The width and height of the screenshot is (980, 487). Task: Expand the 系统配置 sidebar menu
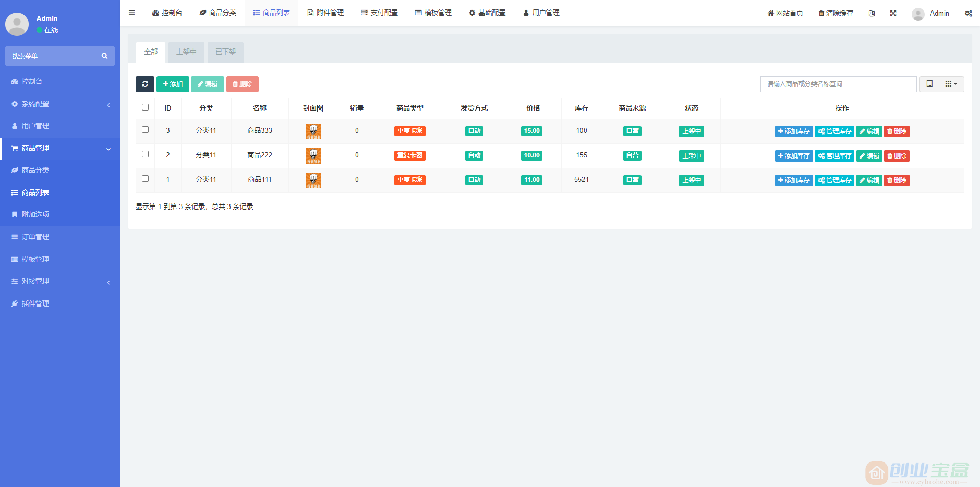(x=35, y=104)
